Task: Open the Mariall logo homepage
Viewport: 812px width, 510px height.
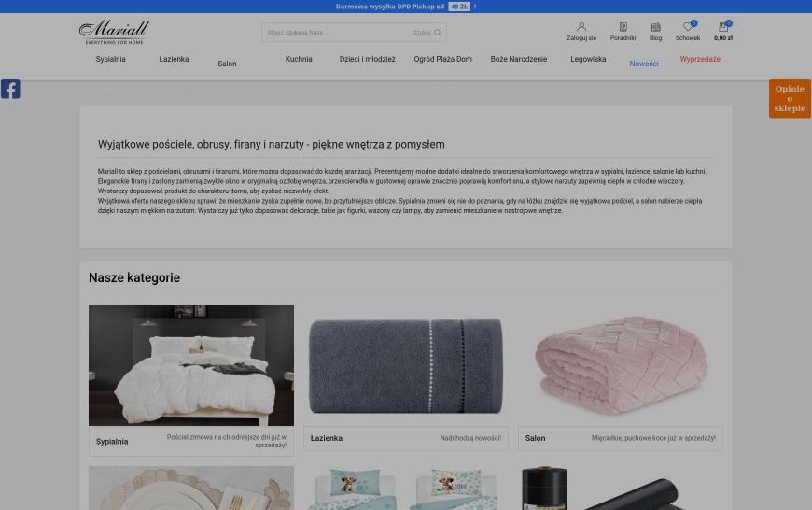Action: pyautogui.click(x=114, y=32)
